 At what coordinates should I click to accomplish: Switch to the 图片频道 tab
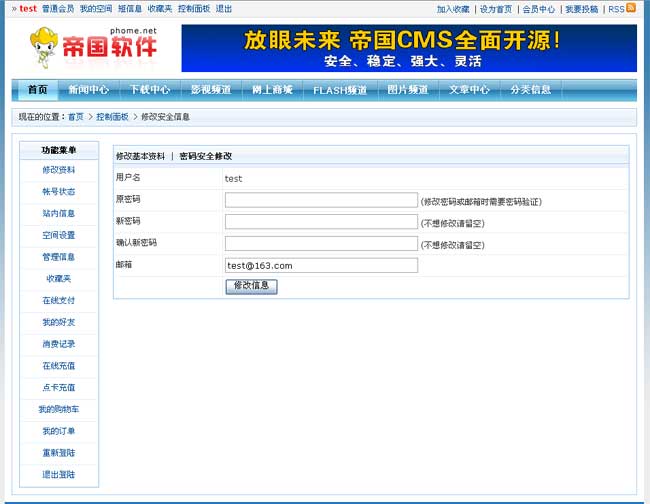(x=408, y=90)
